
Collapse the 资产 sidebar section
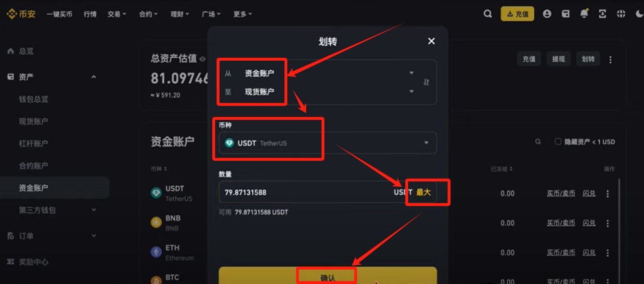tap(94, 77)
